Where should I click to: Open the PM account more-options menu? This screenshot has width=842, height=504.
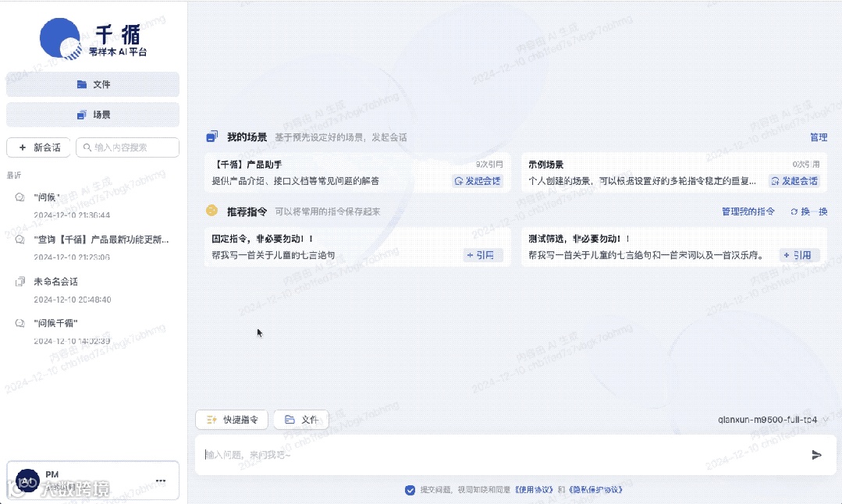161,481
